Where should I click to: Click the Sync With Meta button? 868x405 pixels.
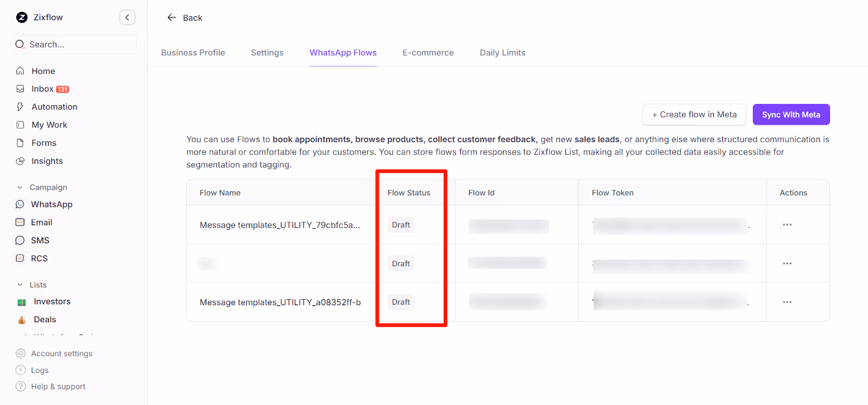click(791, 114)
